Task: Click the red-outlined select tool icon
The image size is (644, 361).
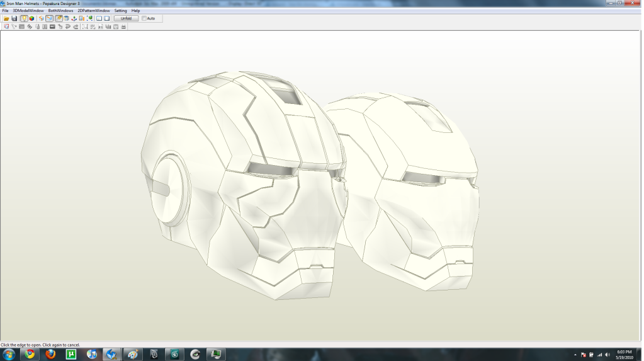Action: (x=6, y=26)
